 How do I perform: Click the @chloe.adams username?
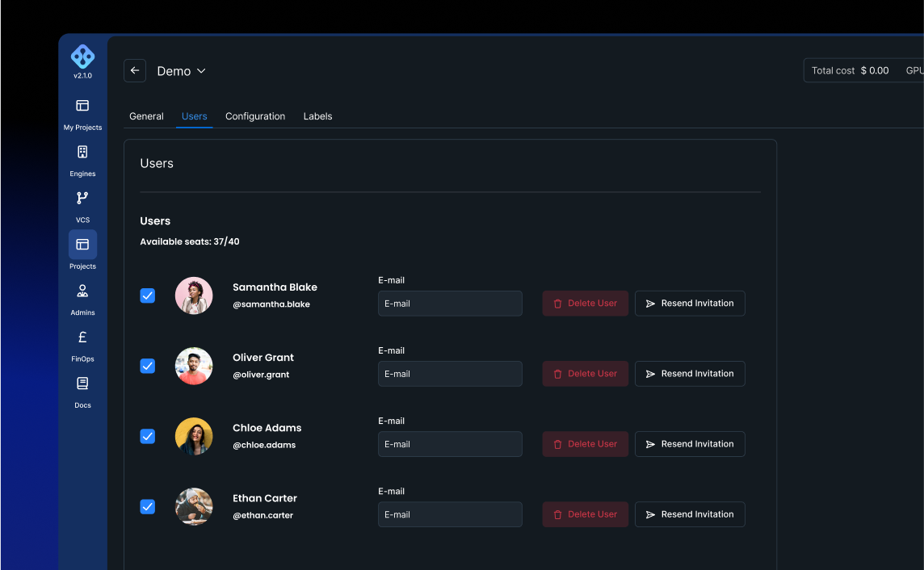click(264, 445)
